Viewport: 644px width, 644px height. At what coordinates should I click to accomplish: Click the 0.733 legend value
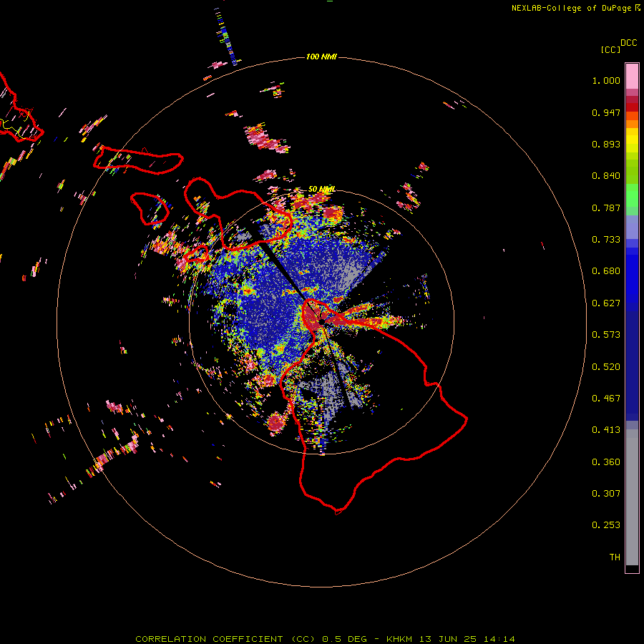pos(606,240)
